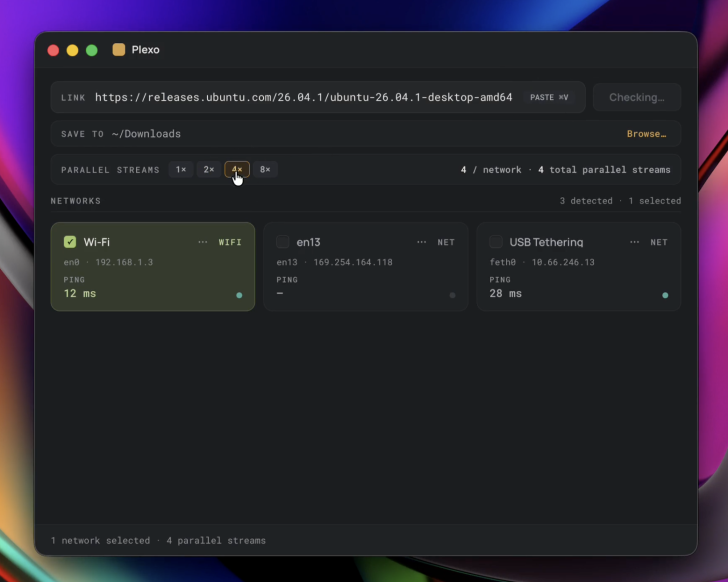
Task: Click the IP address 10.66.246.13
Action: (563, 262)
